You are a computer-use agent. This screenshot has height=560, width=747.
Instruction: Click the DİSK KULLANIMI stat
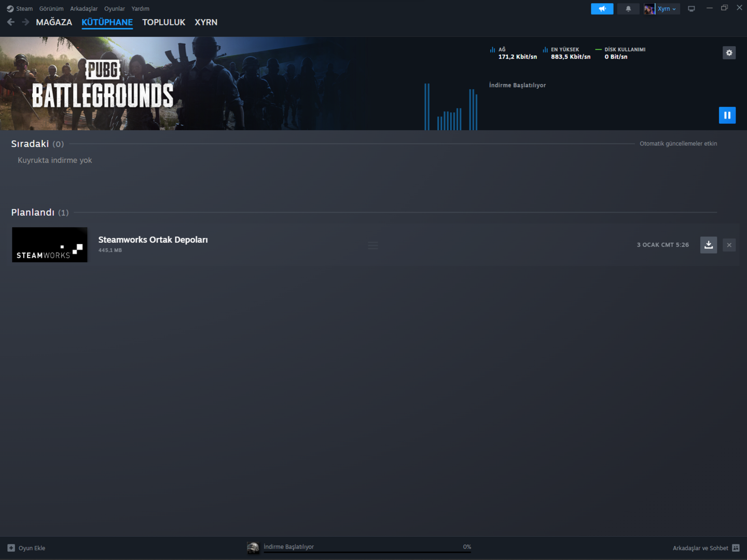(620, 53)
